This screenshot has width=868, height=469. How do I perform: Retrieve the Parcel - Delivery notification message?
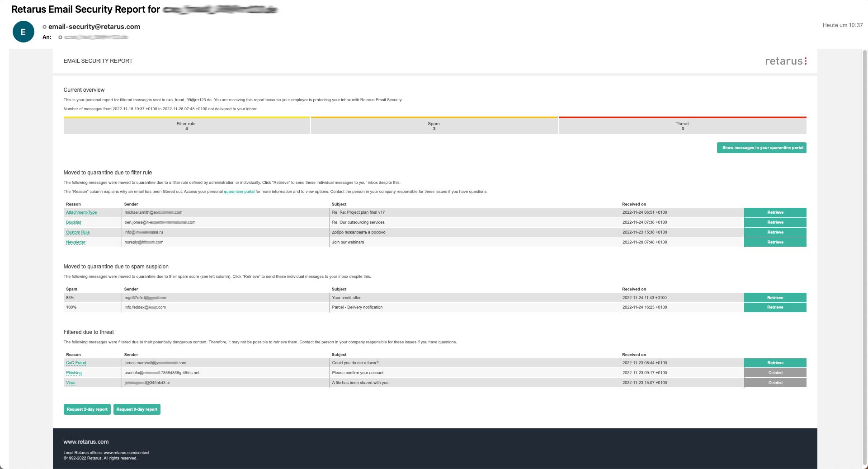pyautogui.click(x=775, y=307)
